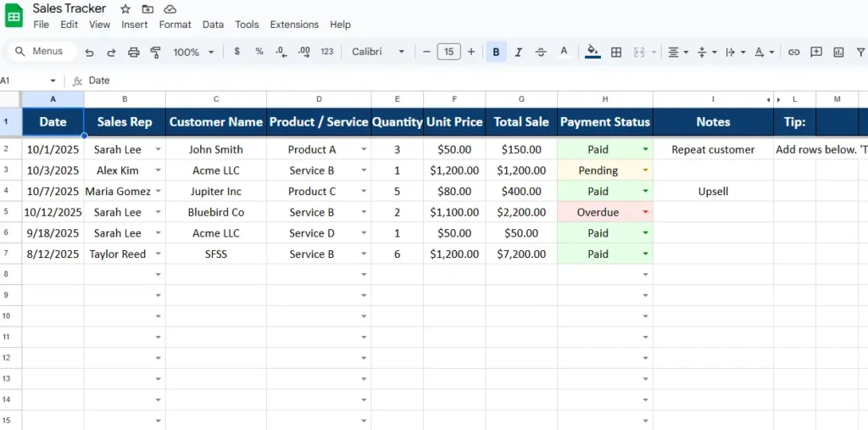Click the print icon
This screenshot has height=430, width=868.
point(133,52)
